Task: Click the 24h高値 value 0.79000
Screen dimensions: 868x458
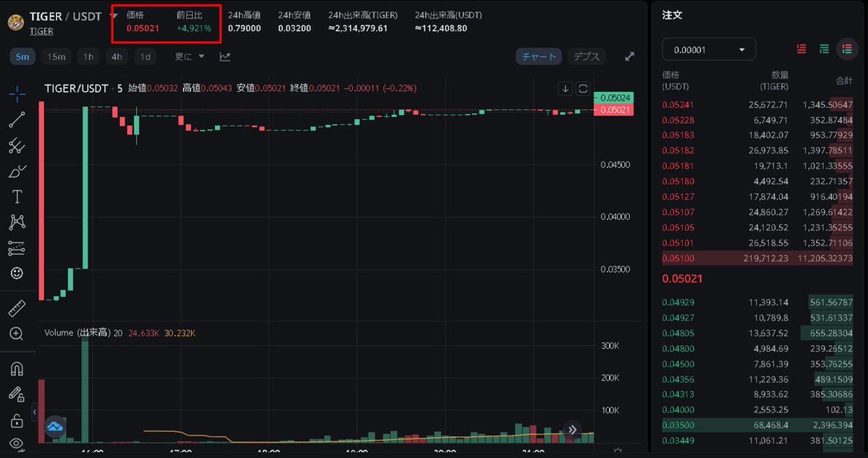Action: [x=244, y=28]
